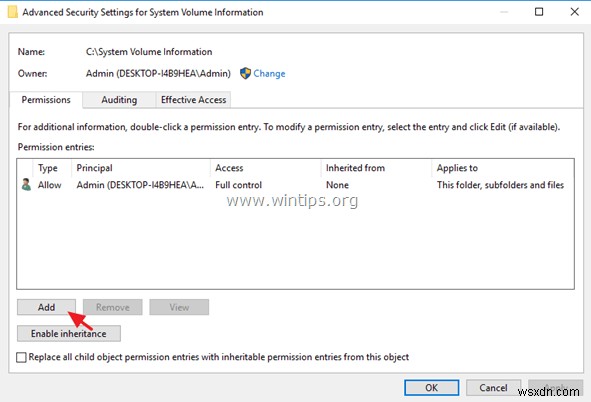Screen dimensions: 591x402
Task: Click the Full control access cell
Action: (238, 185)
